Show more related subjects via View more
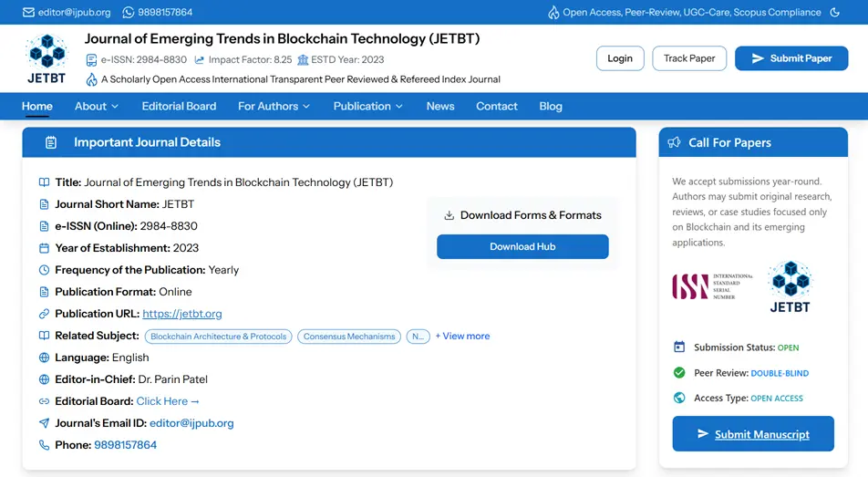The height and width of the screenshot is (477, 868). tap(462, 336)
